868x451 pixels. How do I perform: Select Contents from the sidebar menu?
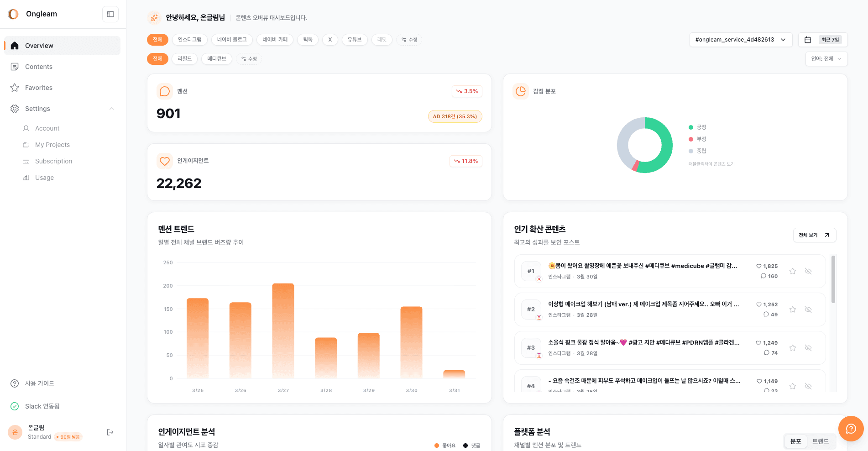click(38, 67)
